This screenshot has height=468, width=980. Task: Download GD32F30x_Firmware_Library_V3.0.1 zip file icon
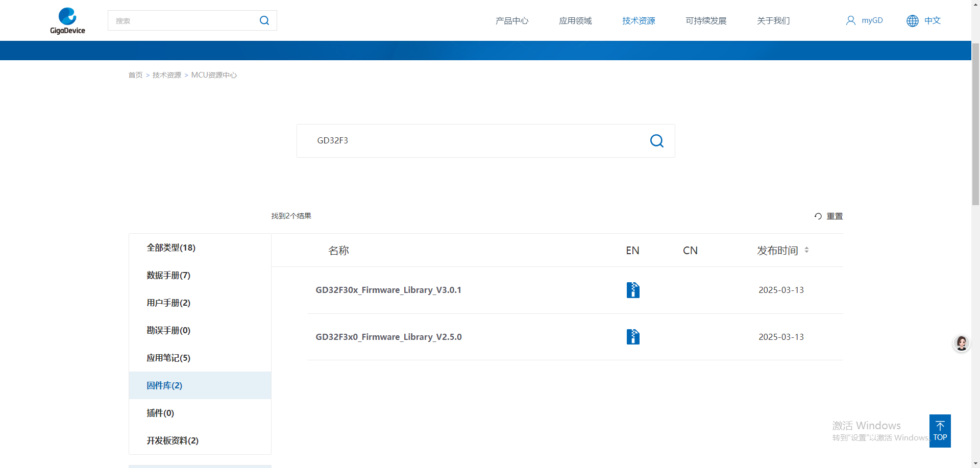click(x=633, y=290)
